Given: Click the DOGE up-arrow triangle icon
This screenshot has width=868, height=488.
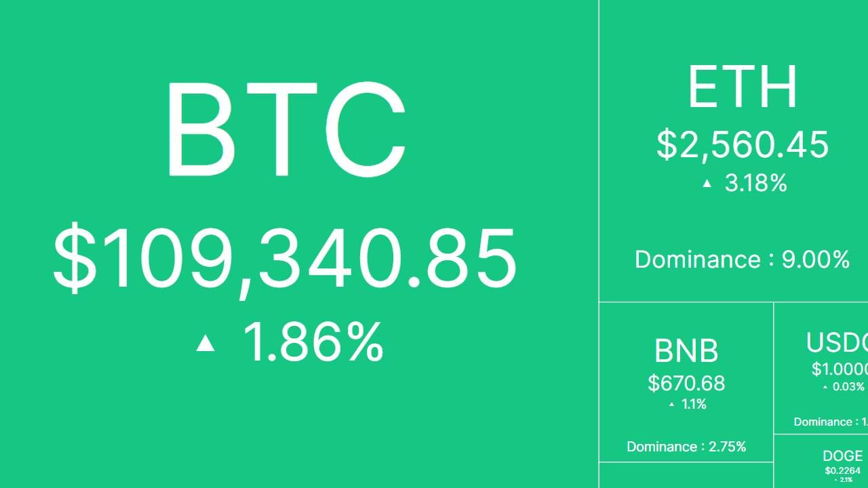Looking at the screenshot, I should coord(835,480).
